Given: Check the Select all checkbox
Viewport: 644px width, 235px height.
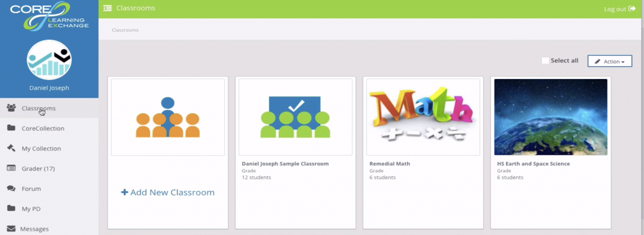Looking at the screenshot, I should [x=545, y=61].
